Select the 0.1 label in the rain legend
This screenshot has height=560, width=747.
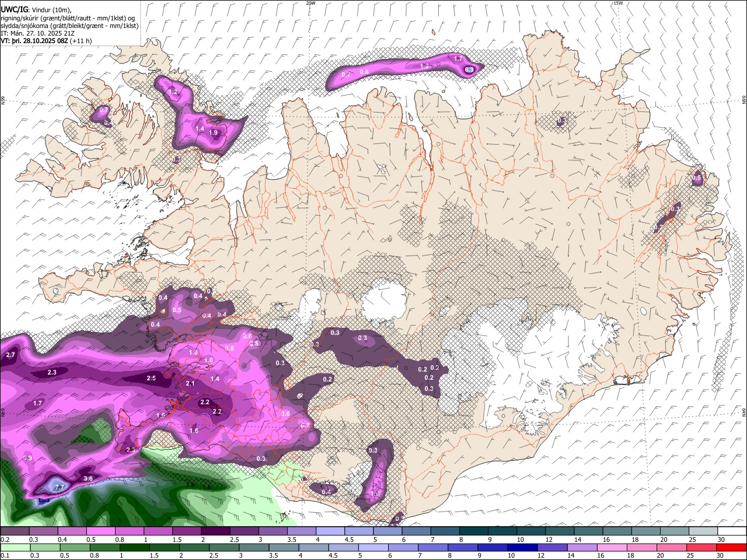pos(5,556)
